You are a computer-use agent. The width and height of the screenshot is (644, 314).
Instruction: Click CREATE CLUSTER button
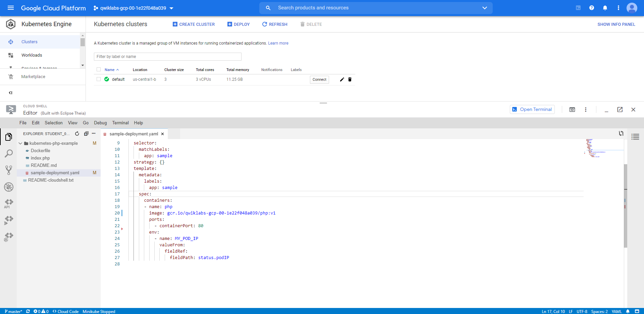click(x=194, y=24)
